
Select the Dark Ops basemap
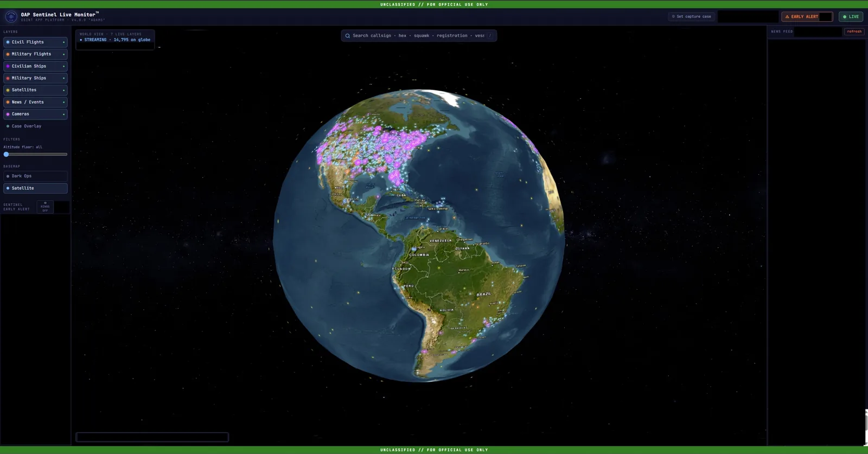tap(35, 176)
